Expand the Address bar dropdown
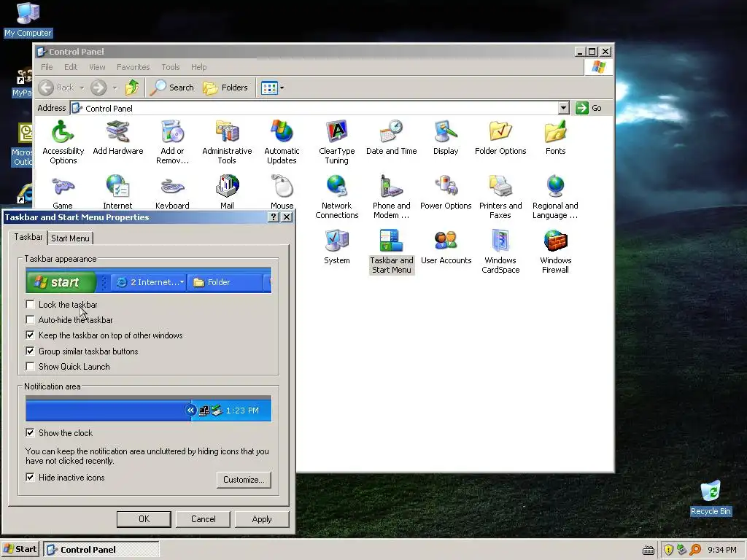747x560 pixels. click(564, 108)
